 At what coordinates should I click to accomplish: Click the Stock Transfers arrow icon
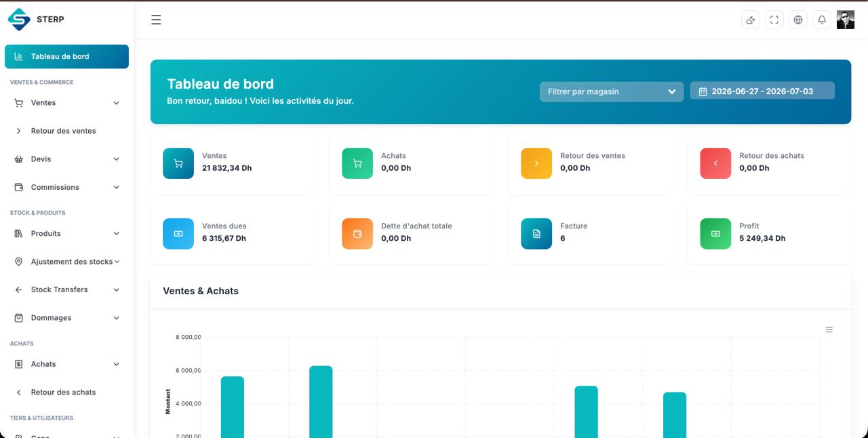pyautogui.click(x=18, y=290)
